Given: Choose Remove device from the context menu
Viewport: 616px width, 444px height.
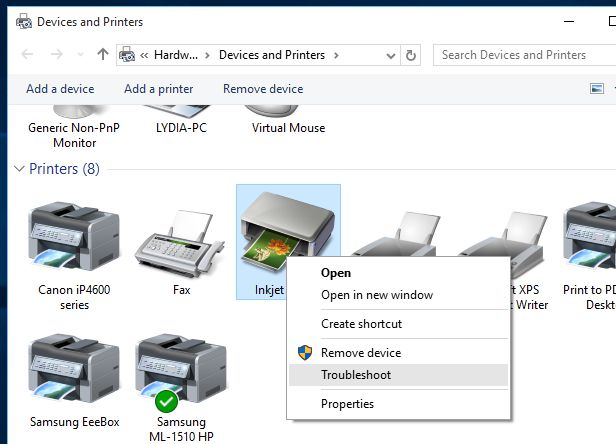Looking at the screenshot, I should (x=398, y=352).
